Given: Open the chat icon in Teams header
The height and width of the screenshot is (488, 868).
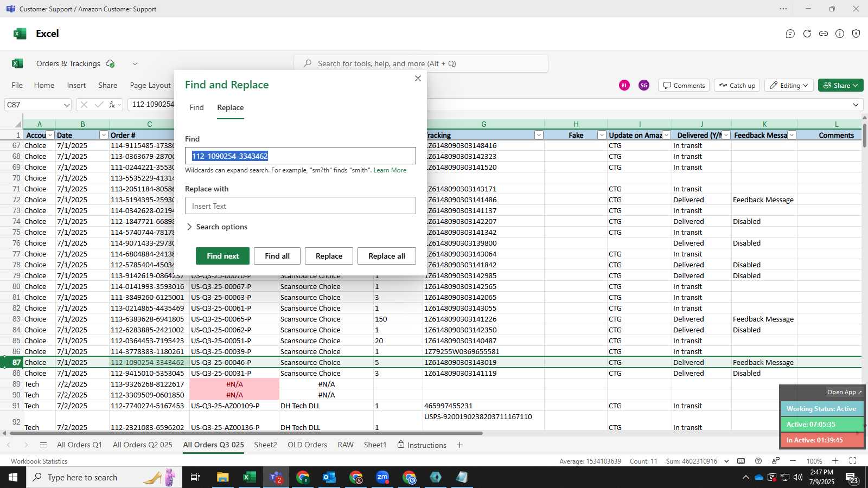Looking at the screenshot, I should click(x=790, y=34).
